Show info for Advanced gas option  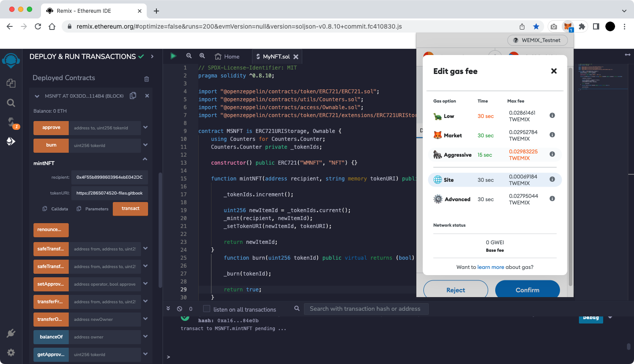tap(552, 199)
